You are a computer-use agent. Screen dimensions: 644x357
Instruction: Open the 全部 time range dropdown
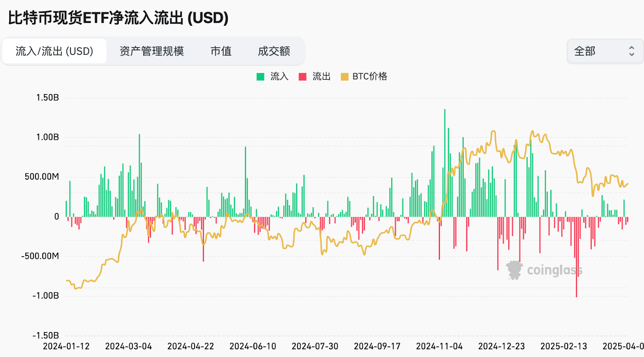pos(605,51)
